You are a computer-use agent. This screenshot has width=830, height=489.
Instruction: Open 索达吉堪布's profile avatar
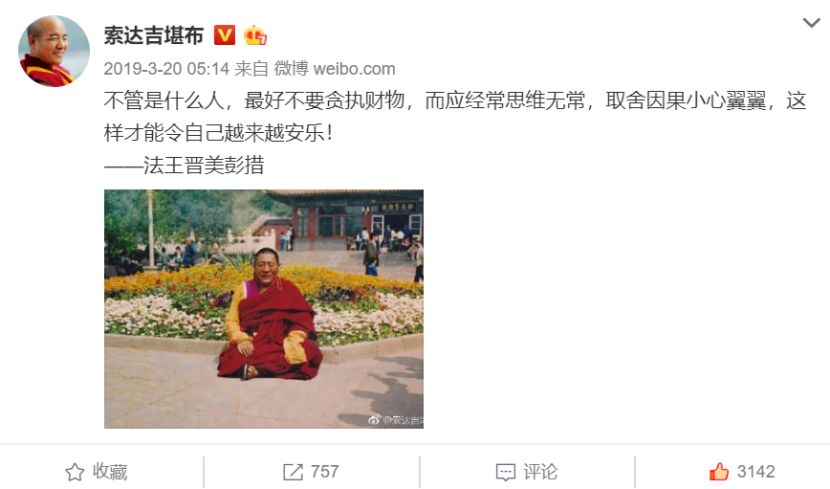(54, 51)
